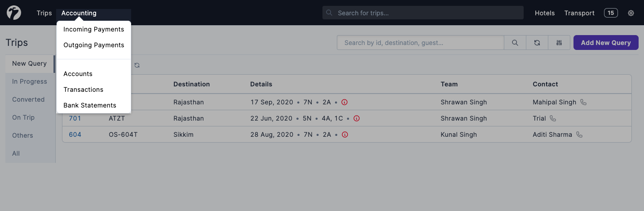644x211 pixels.
Task: Refresh trips list with toolbar refresh icon
Action: [x=537, y=43]
